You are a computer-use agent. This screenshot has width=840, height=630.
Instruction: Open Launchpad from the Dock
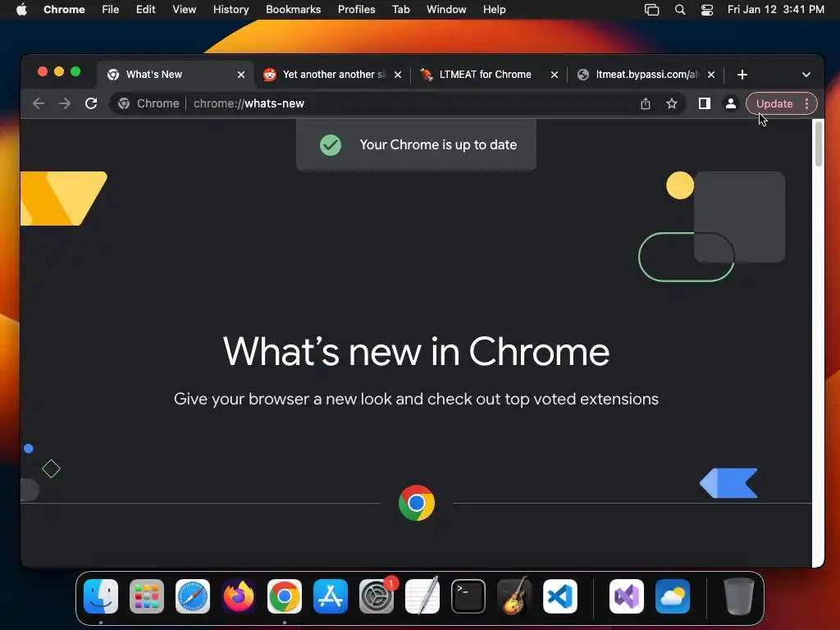click(147, 596)
